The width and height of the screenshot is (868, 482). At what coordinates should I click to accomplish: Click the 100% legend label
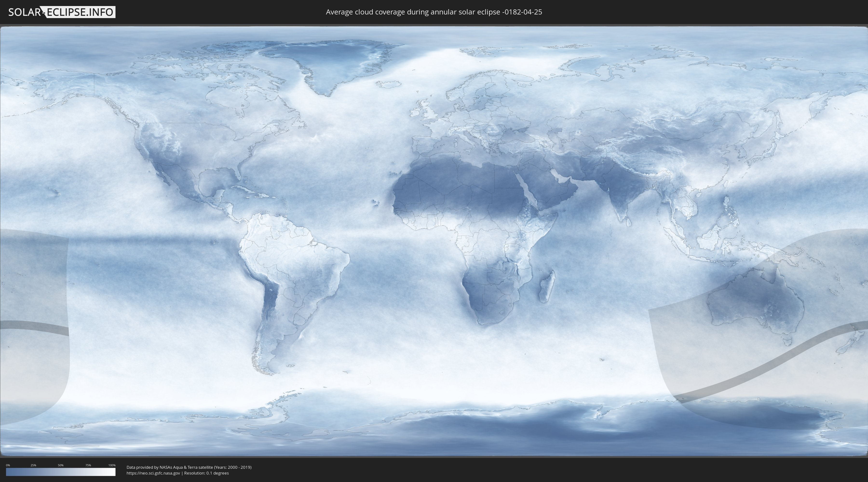click(112, 465)
